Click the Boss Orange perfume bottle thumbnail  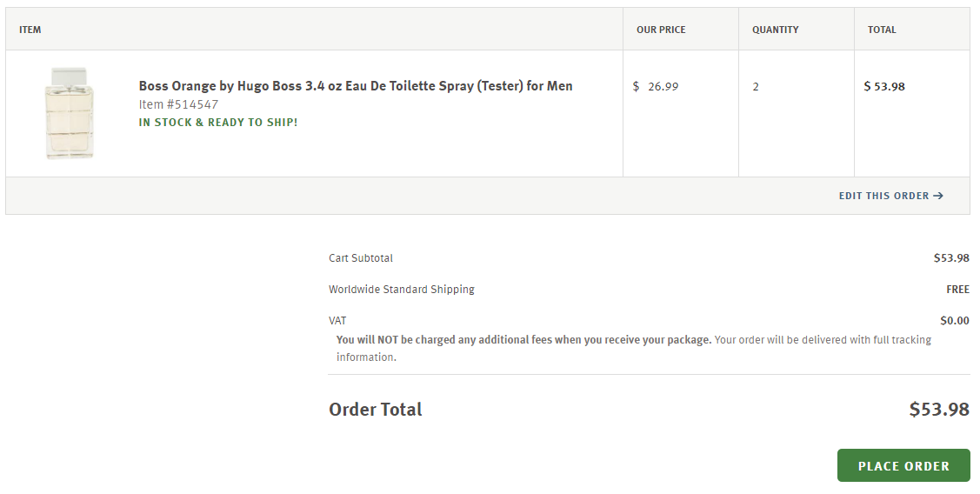click(70, 113)
